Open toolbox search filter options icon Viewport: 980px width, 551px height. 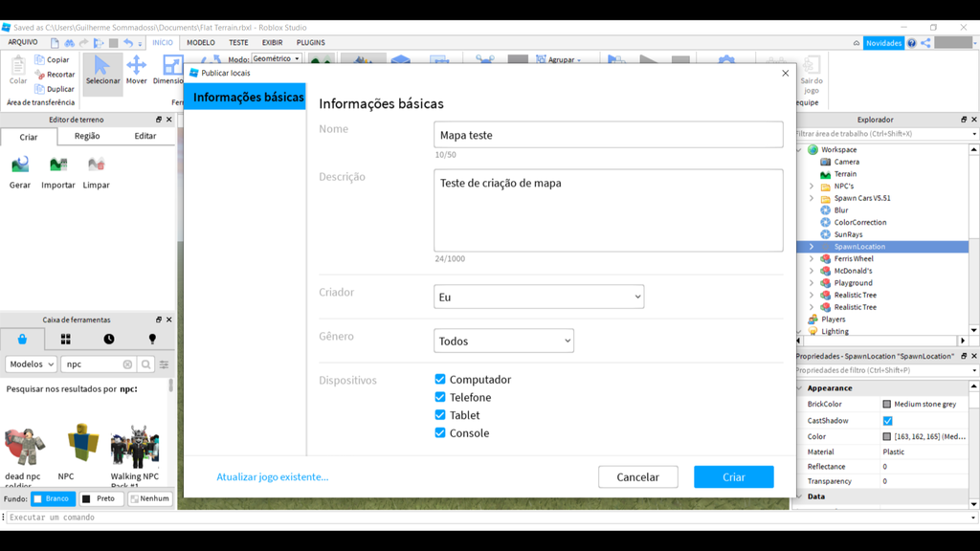coord(164,364)
